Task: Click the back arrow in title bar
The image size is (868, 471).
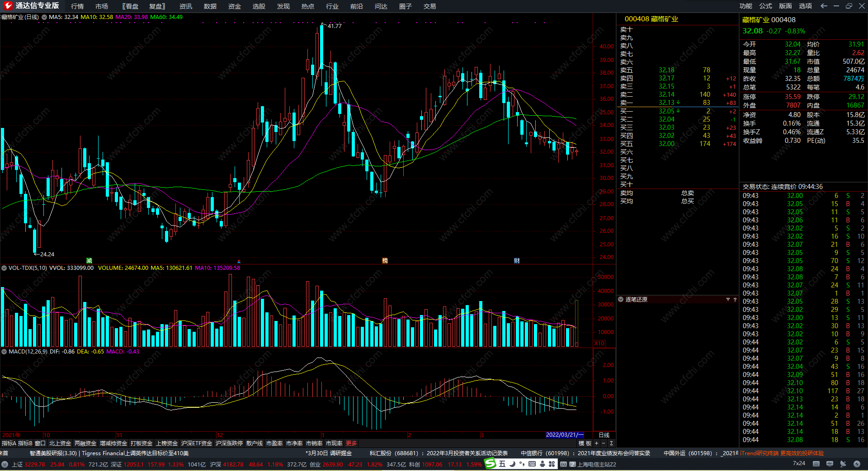Action: [x=824, y=6]
